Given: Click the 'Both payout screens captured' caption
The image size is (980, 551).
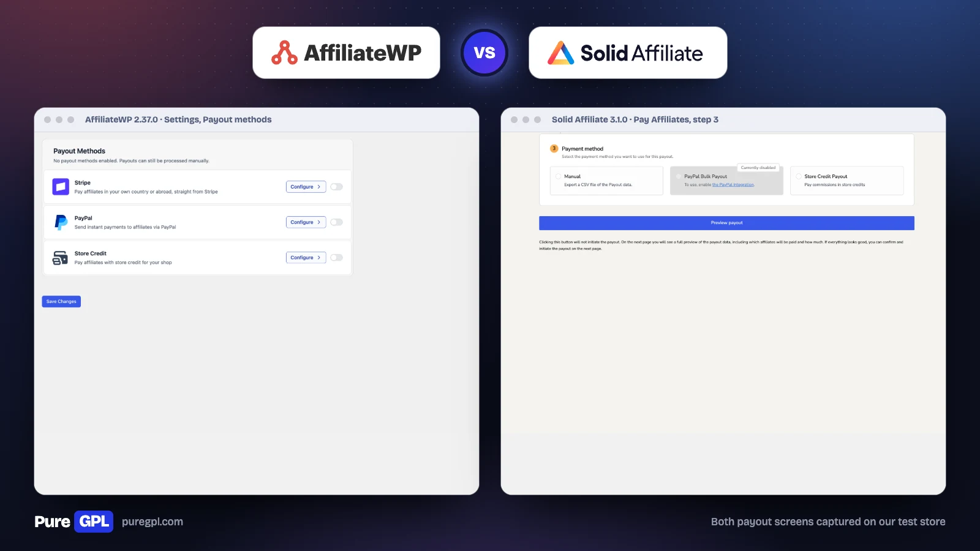Looking at the screenshot, I should tap(828, 522).
